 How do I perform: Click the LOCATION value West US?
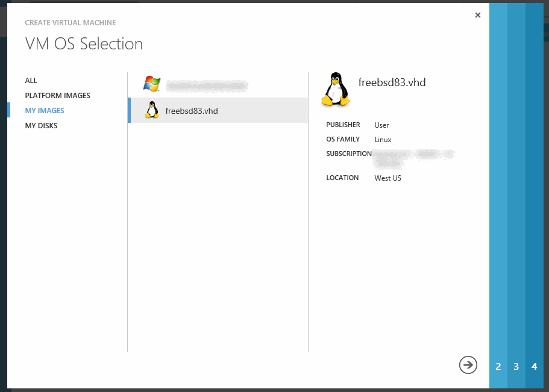(x=387, y=178)
